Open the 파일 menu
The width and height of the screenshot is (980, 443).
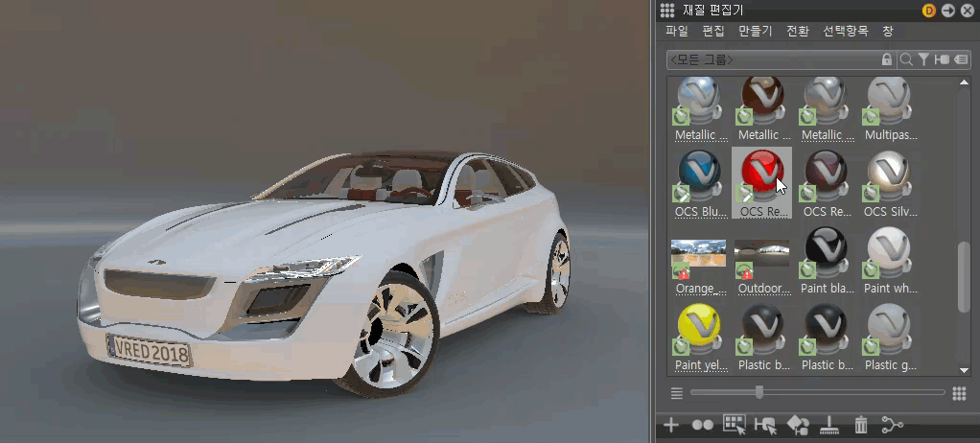pos(677,31)
